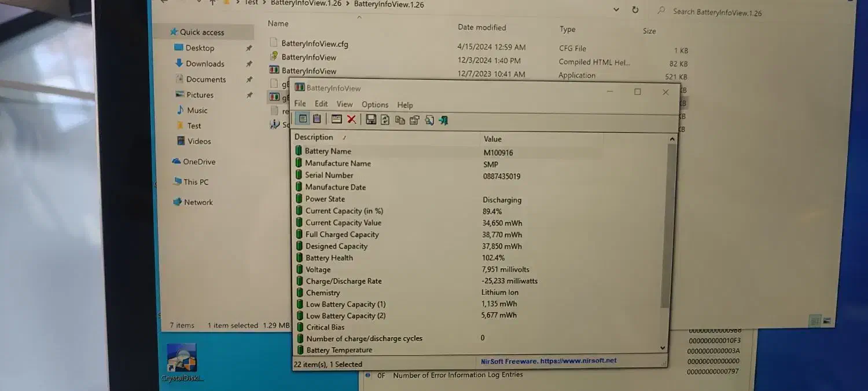Open the address bar history dropdown
Viewport: 868px width, 391px height.
coord(616,10)
